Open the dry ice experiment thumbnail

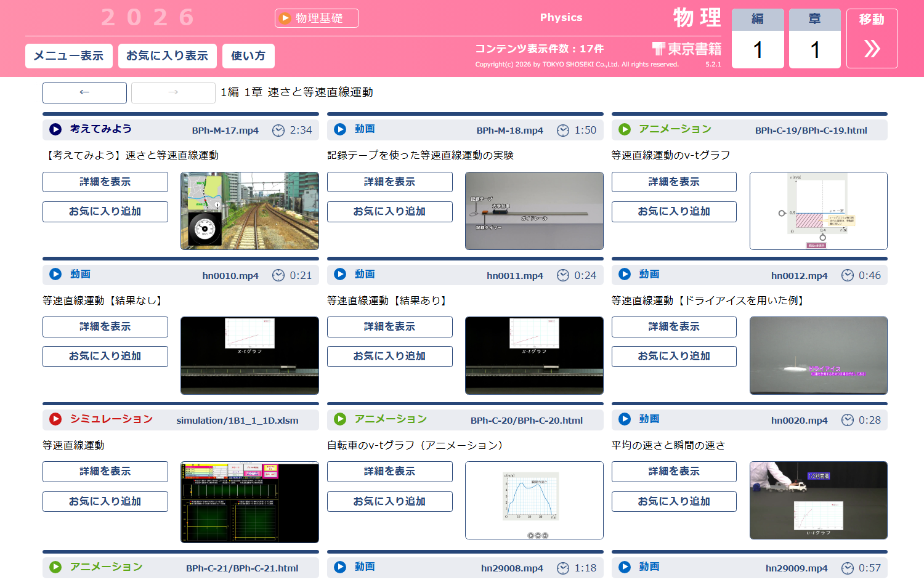(818, 355)
